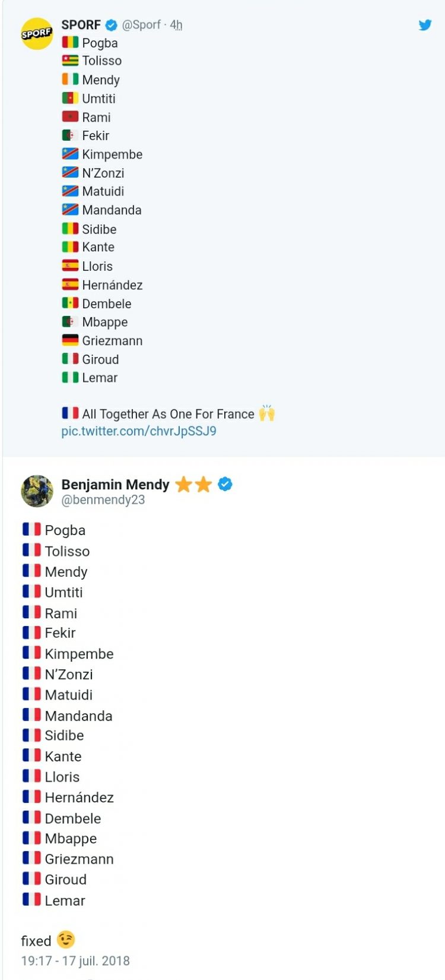Click the Spanish flag beside Lloris in SPORF tweet
Image resolution: width=445 pixels, height=980 pixels.
[70, 266]
